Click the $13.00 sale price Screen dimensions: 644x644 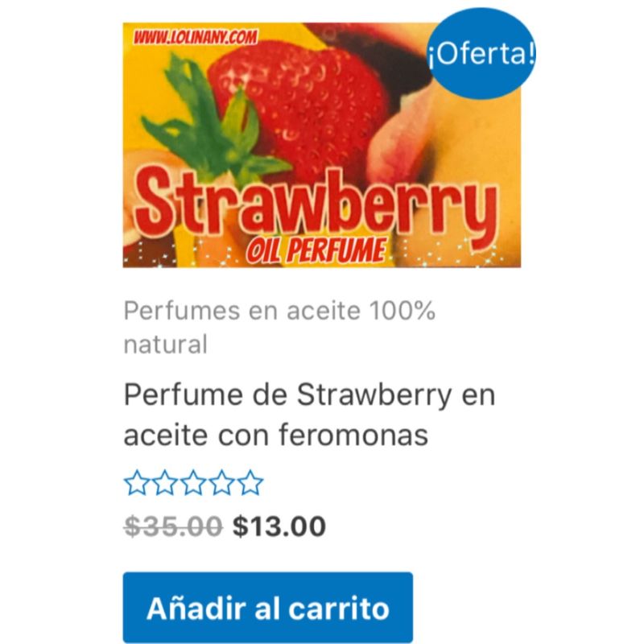tap(279, 526)
